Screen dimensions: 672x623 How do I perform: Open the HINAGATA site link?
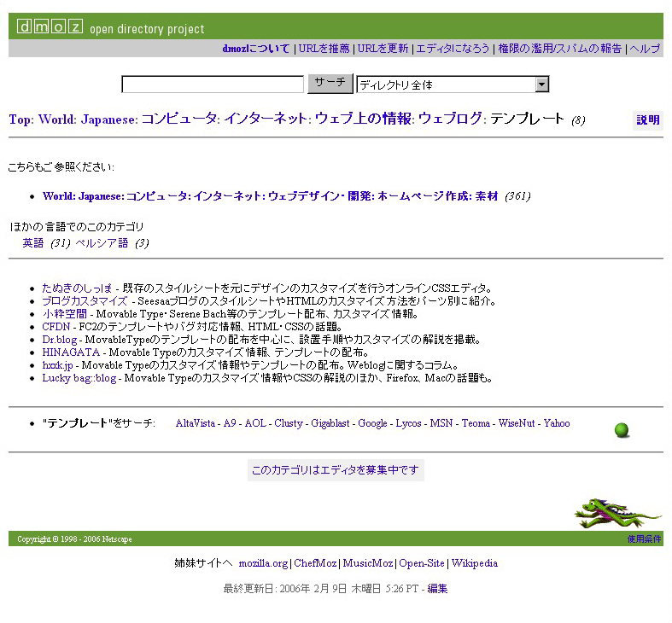[71, 352]
